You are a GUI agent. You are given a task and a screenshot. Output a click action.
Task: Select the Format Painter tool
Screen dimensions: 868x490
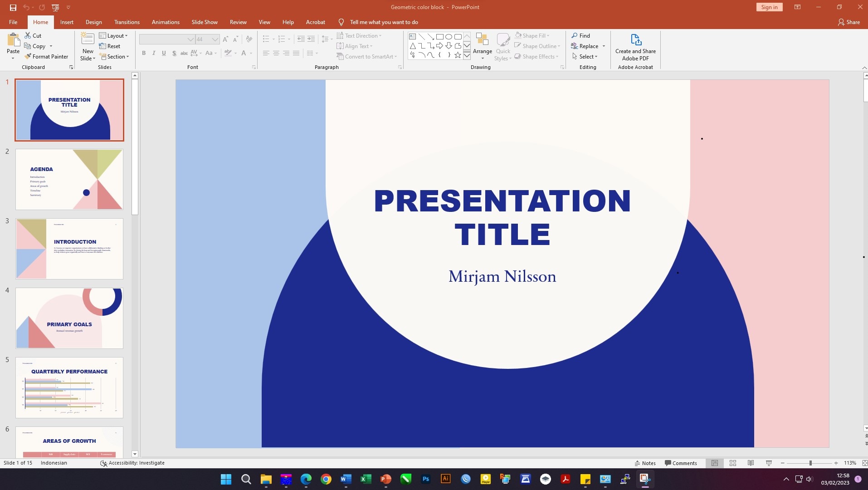[47, 56]
